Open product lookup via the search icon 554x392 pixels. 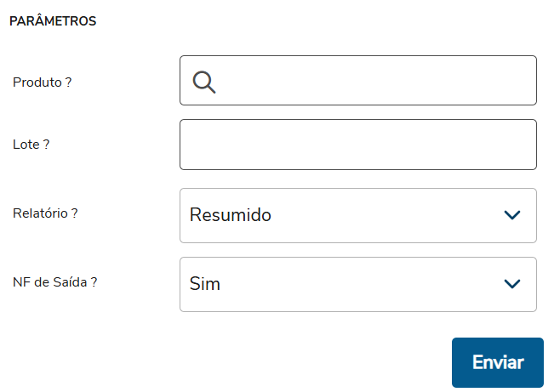tap(204, 82)
